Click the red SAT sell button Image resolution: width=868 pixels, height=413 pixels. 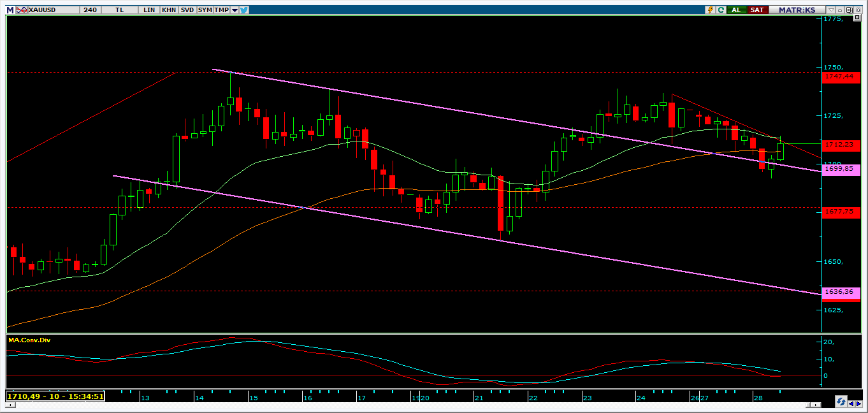click(756, 10)
